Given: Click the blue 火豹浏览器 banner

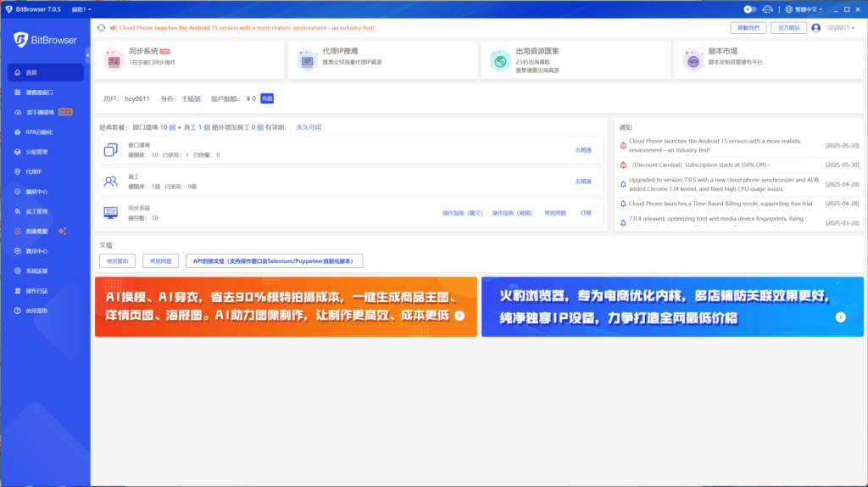Looking at the screenshot, I should tap(672, 307).
